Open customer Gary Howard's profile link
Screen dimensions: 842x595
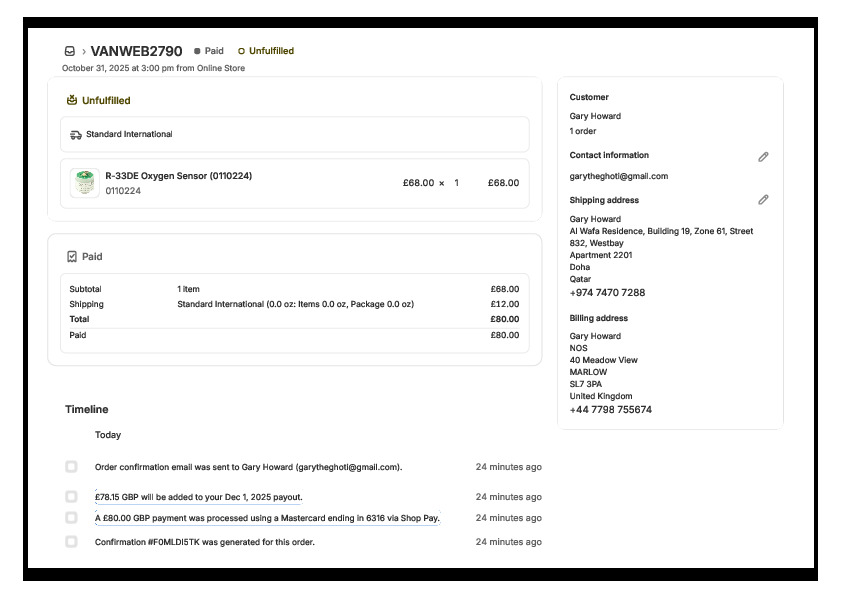(x=595, y=116)
